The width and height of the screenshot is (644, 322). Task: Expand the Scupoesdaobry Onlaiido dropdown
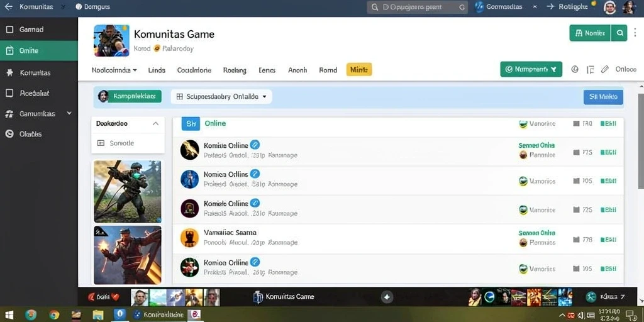(x=221, y=96)
